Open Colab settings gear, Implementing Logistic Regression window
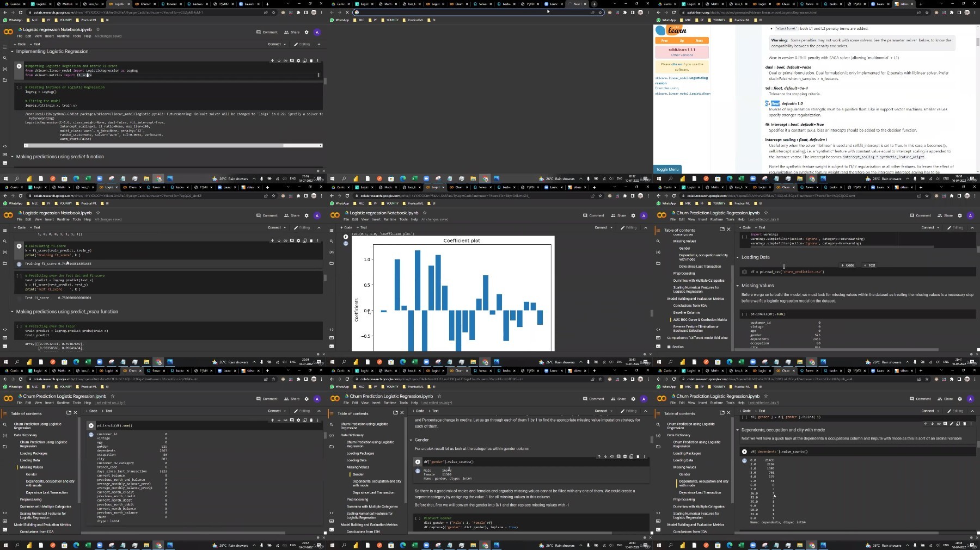 click(307, 32)
